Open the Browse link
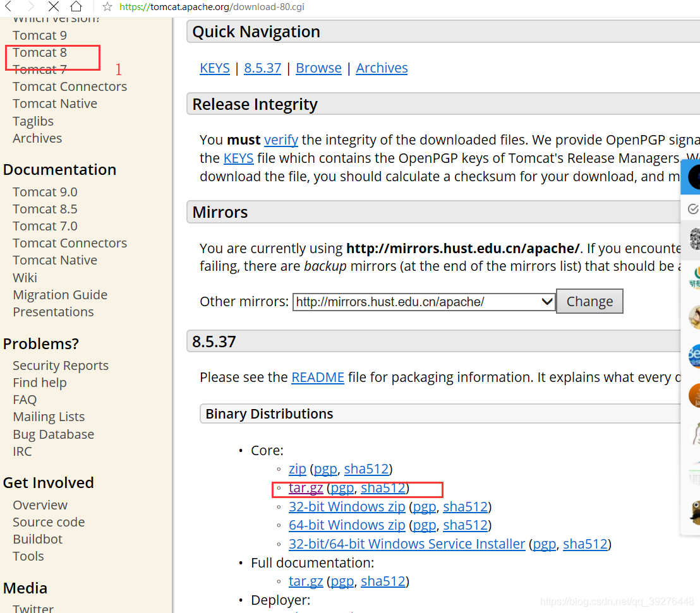This screenshot has width=700, height=613. pyautogui.click(x=319, y=68)
